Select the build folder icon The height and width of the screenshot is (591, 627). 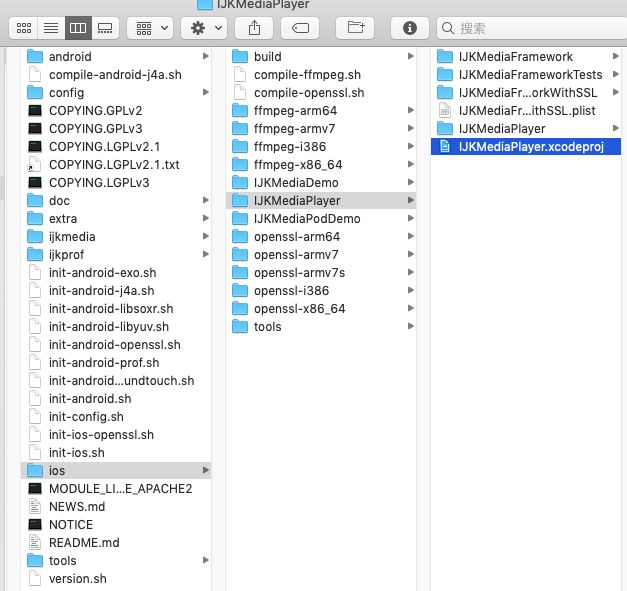pyautogui.click(x=240, y=56)
